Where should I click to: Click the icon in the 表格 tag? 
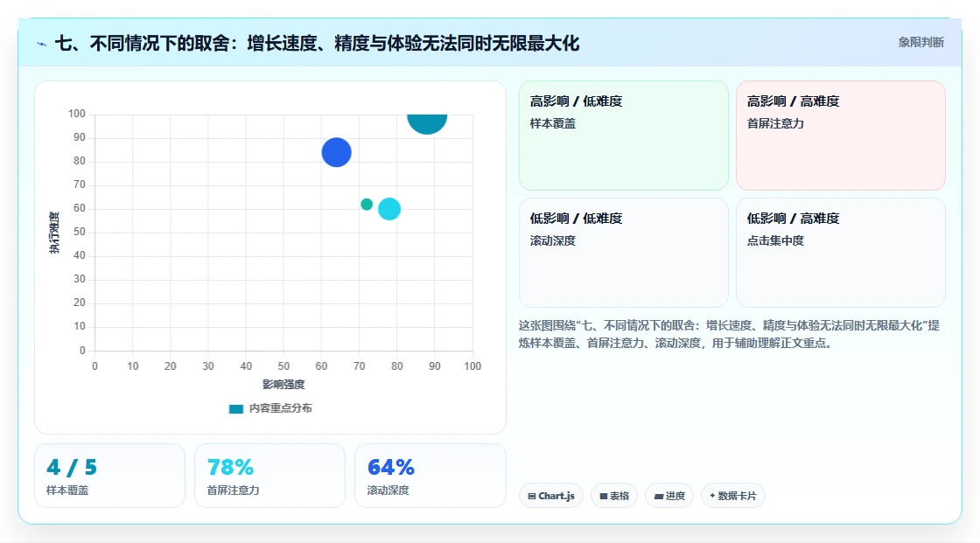point(604,496)
